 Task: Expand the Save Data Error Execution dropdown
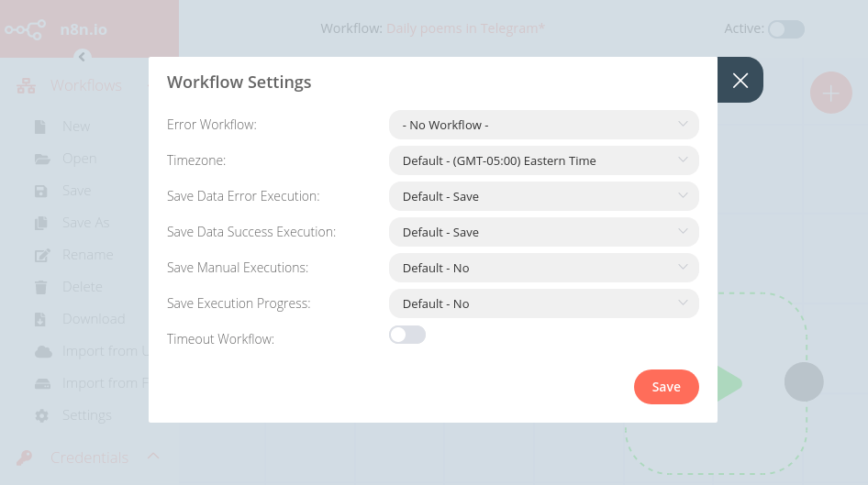click(x=543, y=196)
